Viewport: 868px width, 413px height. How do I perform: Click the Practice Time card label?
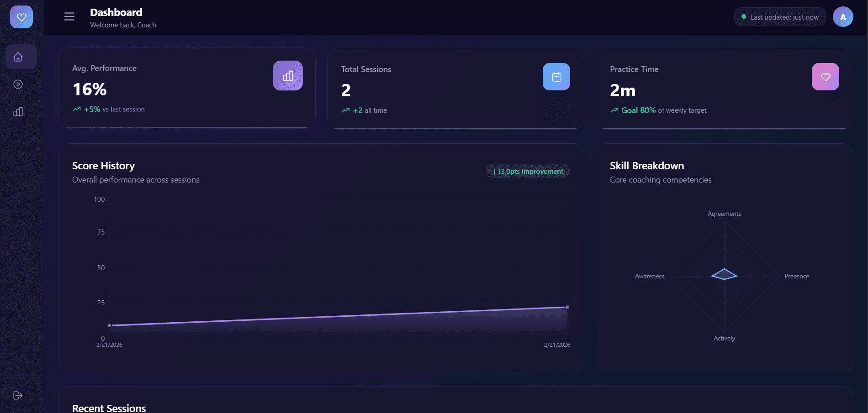tap(634, 69)
